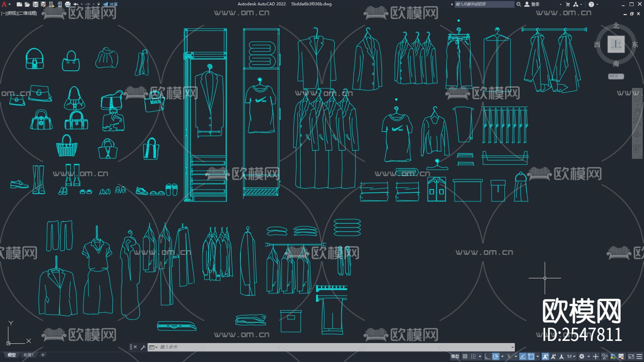
Task: Click the 共享 share button
Action: [111, 4]
